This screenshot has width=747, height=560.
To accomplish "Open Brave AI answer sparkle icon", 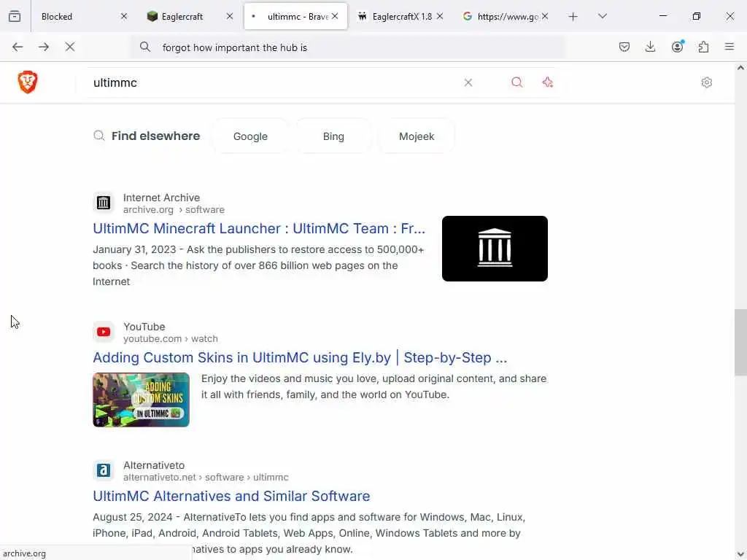I will coord(548,82).
